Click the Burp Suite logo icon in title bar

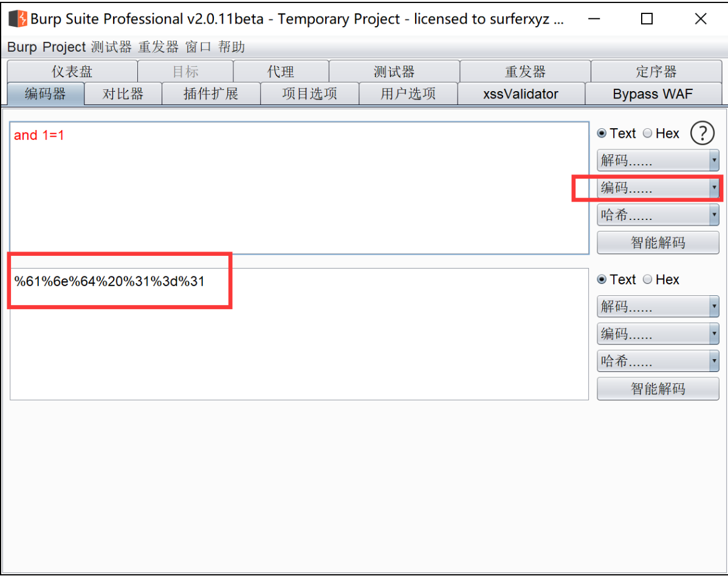pos(18,19)
